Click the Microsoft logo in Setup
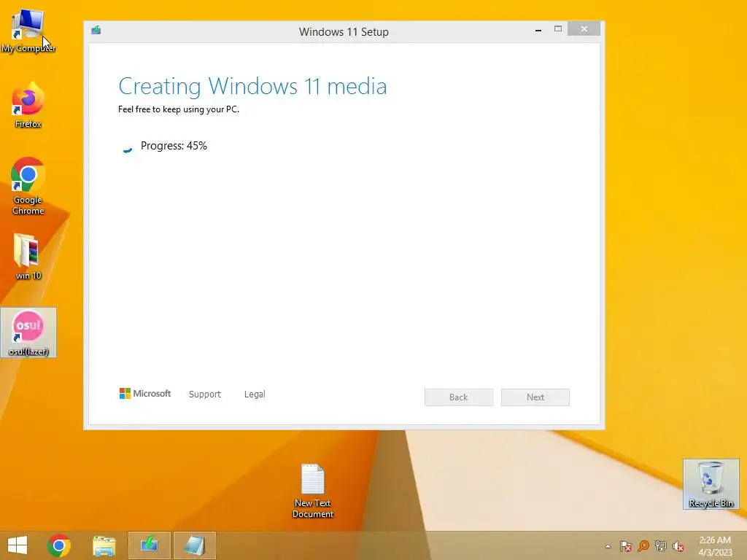Screen dimensions: 747x560 click(x=145, y=393)
